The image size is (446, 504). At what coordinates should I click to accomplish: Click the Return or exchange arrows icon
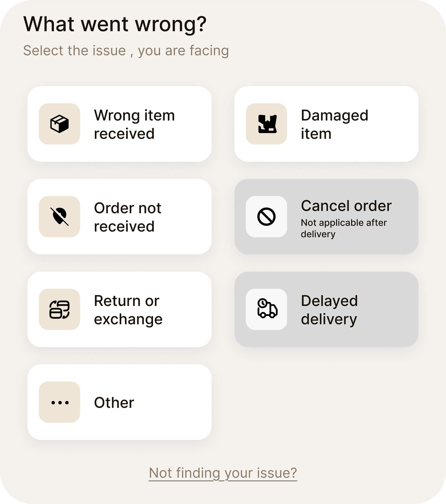pos(59,309)
